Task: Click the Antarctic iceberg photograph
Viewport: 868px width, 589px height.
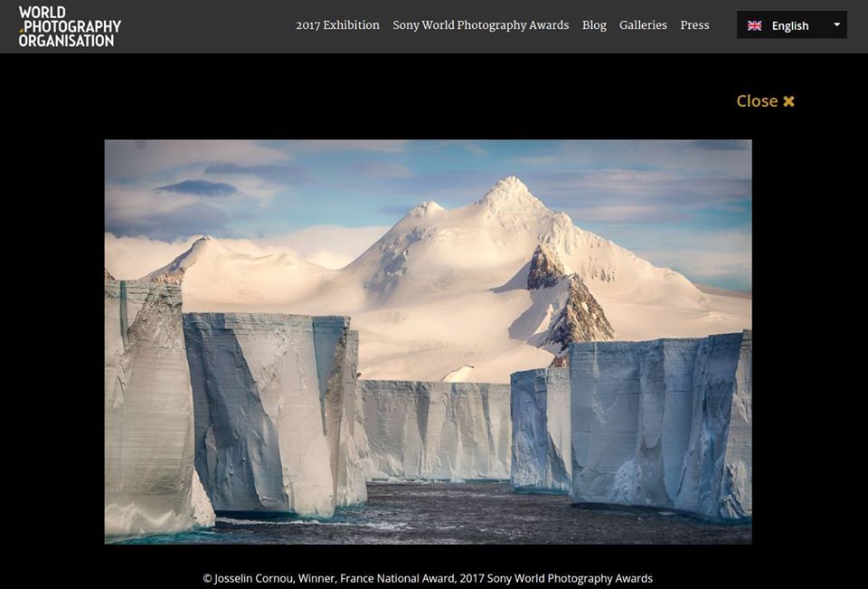Action: click(429, 342)
